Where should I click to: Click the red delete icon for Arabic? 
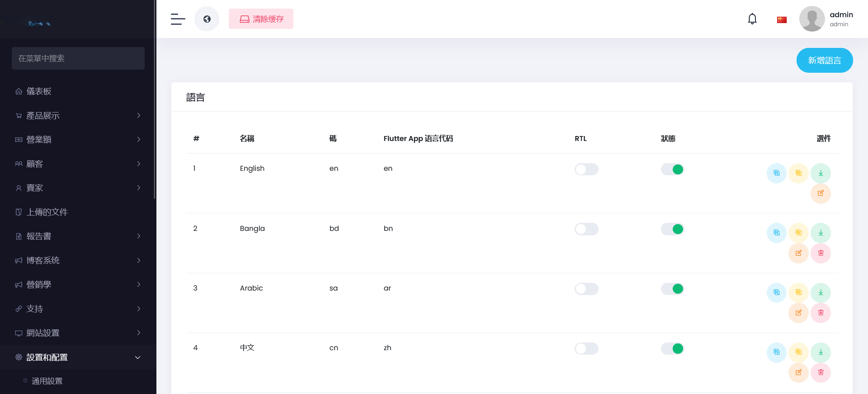tap(821, 313)
